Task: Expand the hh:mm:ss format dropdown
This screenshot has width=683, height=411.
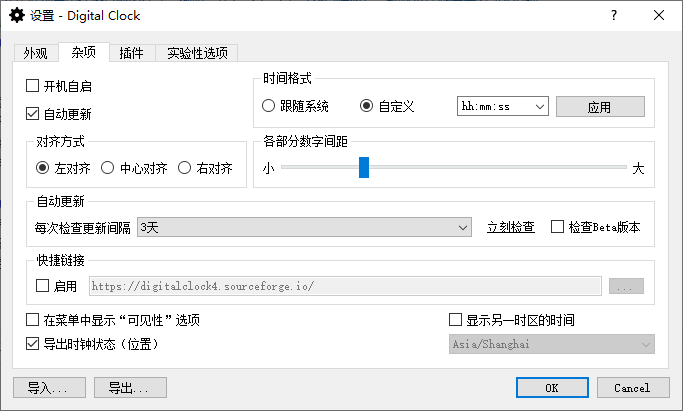Action: pos(503,106)
